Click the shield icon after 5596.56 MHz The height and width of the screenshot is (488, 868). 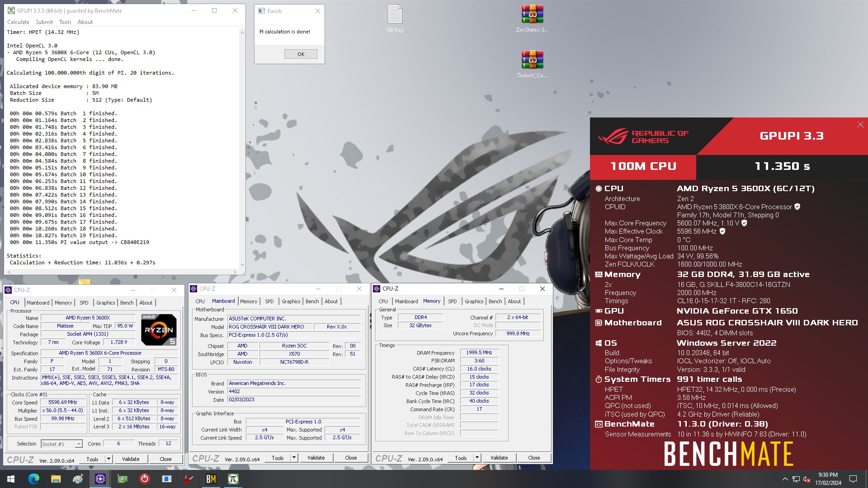tap(722, 231)
